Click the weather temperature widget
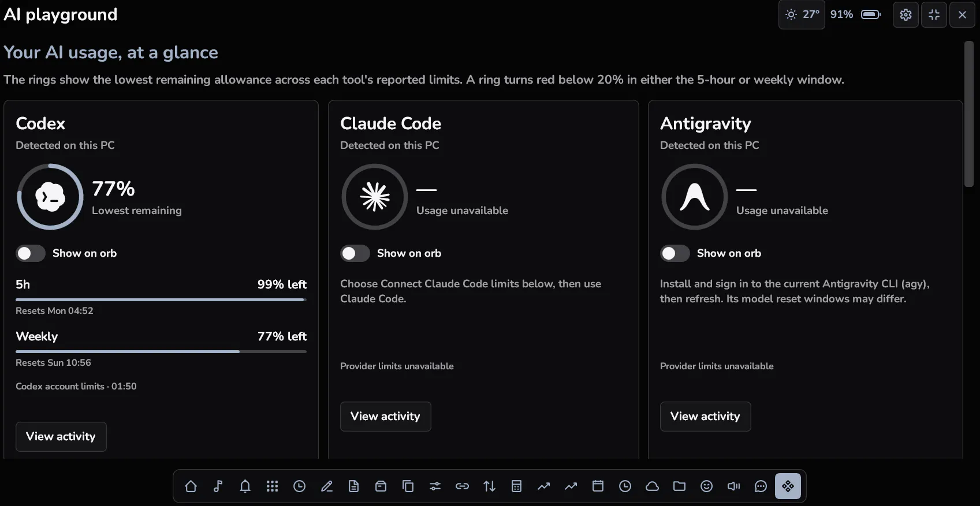 tap(802, 14)
